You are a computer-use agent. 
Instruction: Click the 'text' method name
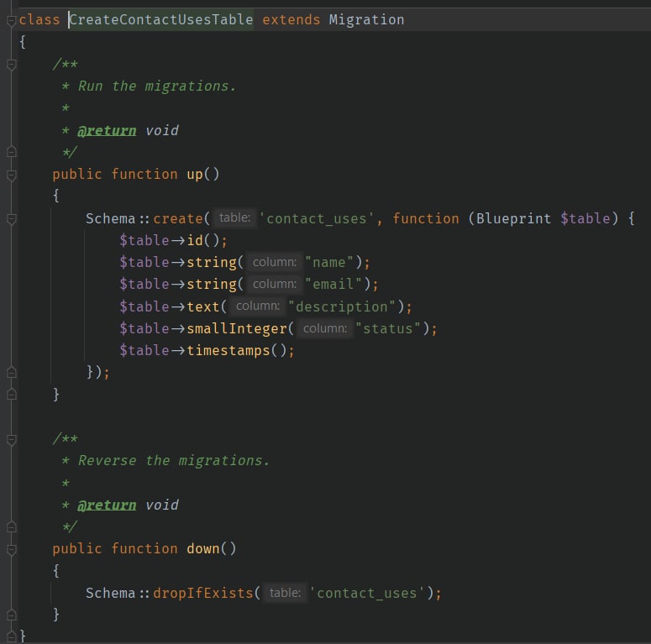click(x=203, y=306)
